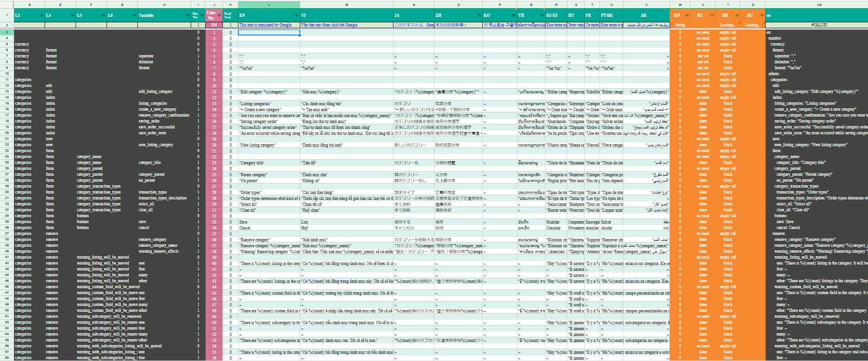Click Line No. cell '36'
The height and width of the screenshot is (361, 868).
point(214,239)
